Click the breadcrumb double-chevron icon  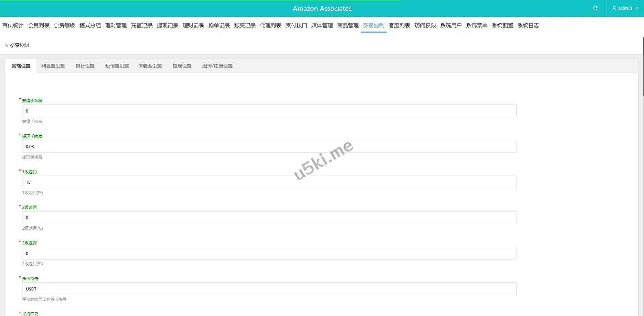tap(6, 46)
